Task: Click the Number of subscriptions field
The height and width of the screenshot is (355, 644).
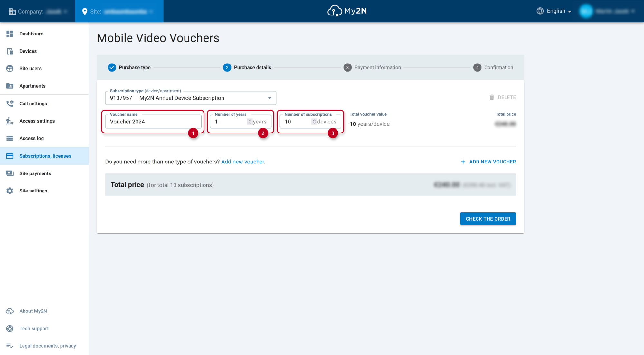Action: [x=310, y=122]
